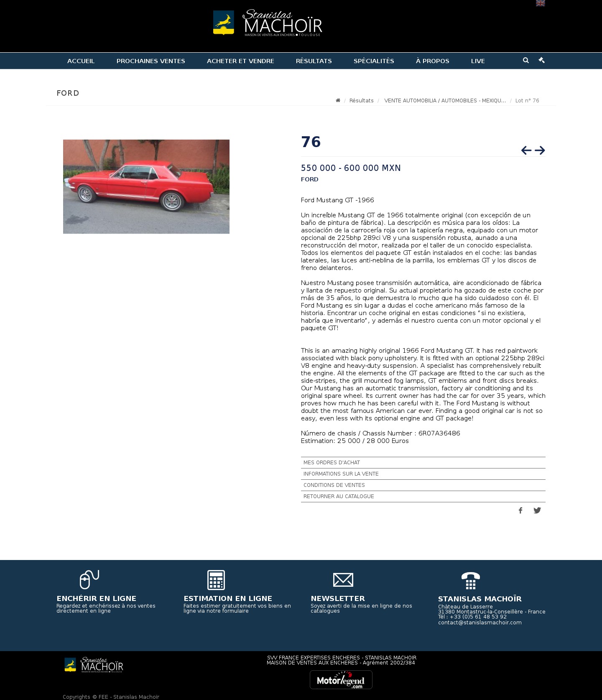Click the FORD page title

(x=68, y=93)
